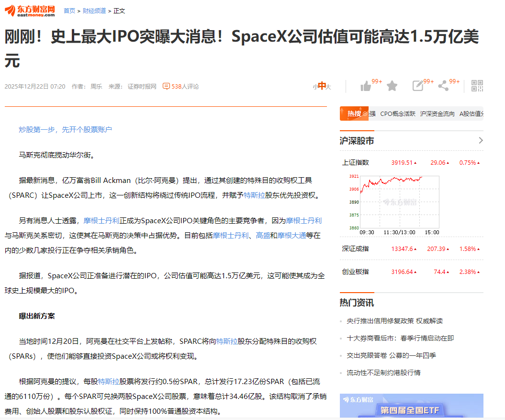Click the 上证指数 mini chart thumbnail
Screen dimensions: 505x420
pyautogui.click(x=400, y=203)
